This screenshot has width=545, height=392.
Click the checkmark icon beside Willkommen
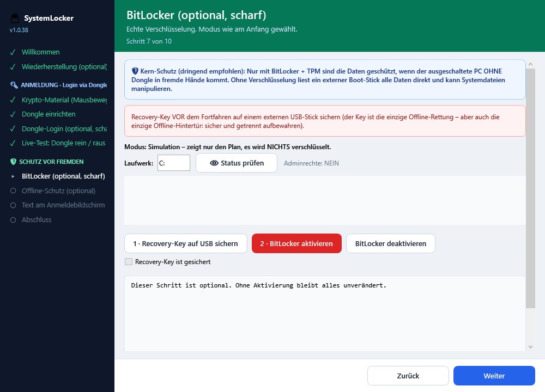point(13,52)
